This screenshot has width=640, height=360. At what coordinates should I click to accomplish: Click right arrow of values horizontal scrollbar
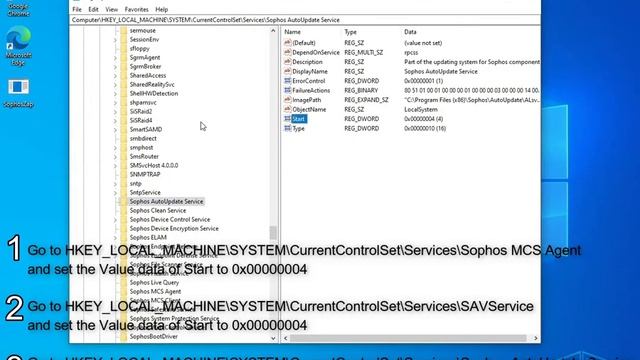pos(536,338)
